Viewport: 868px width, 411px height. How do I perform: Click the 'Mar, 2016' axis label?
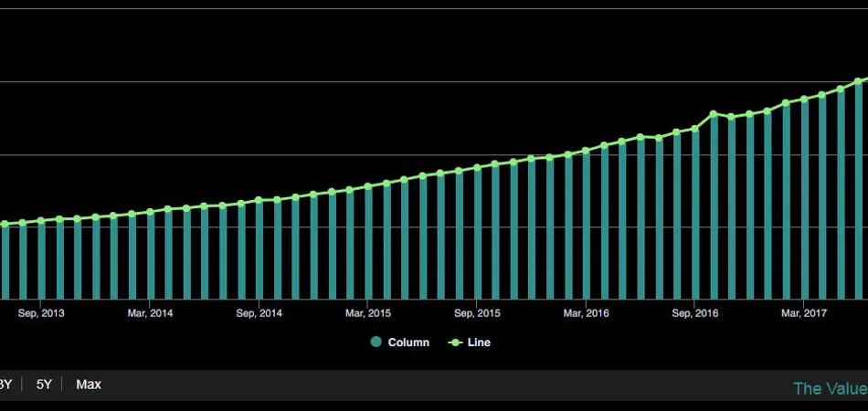pyautogui.click(x=586, y=313)
